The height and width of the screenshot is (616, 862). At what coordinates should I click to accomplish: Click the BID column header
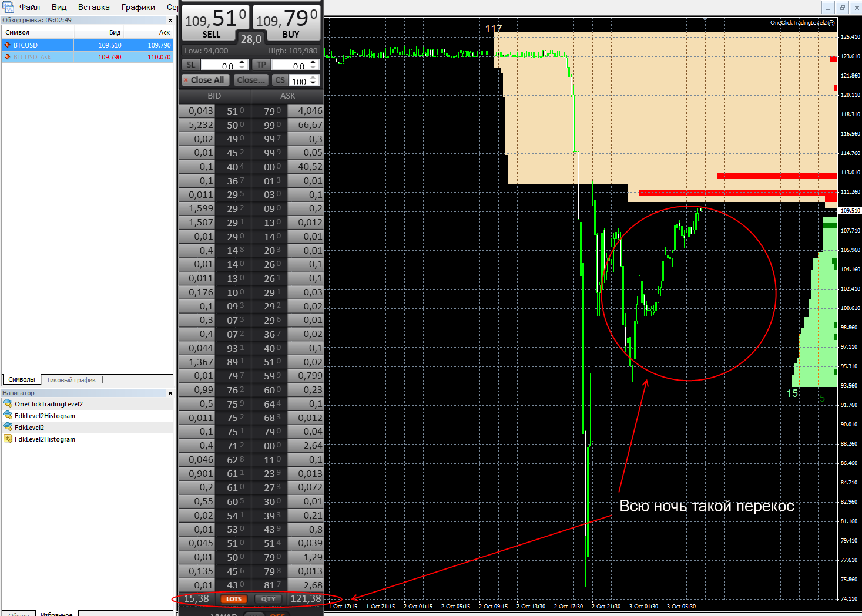point(214,96)
